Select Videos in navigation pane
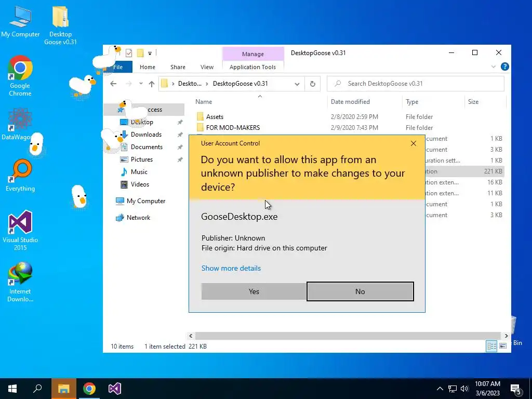The height and width of the screenshot is (399, 532). coord(140,184)
